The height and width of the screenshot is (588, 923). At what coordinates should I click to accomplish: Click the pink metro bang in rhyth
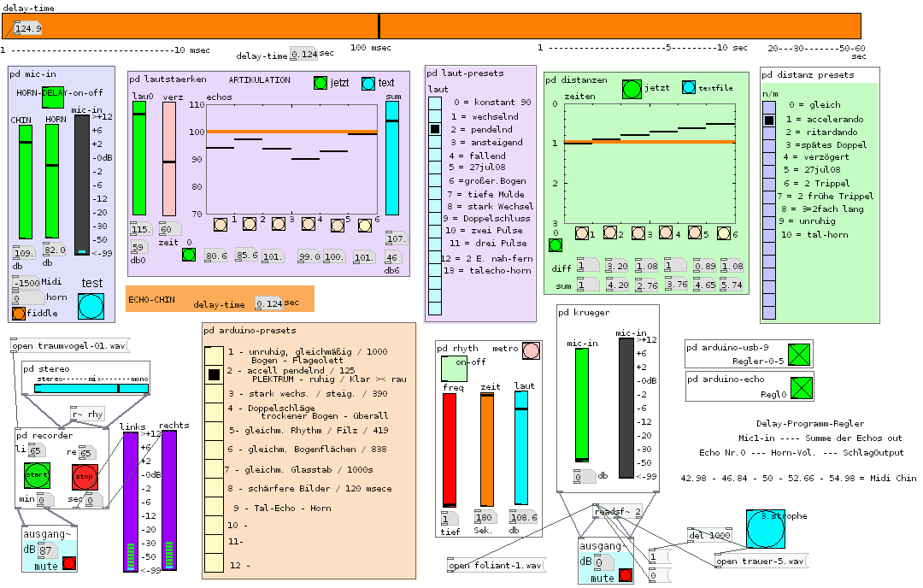[531, 350]
